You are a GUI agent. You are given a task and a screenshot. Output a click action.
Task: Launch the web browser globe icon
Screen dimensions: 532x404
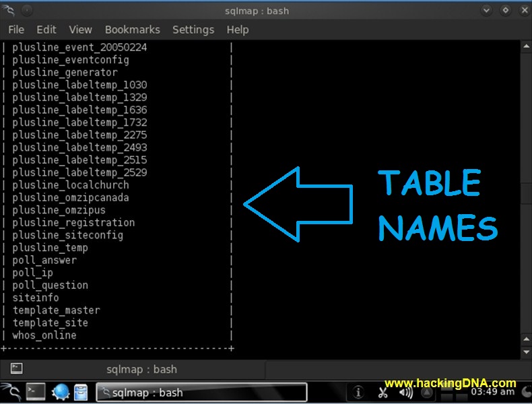(61, 392)
